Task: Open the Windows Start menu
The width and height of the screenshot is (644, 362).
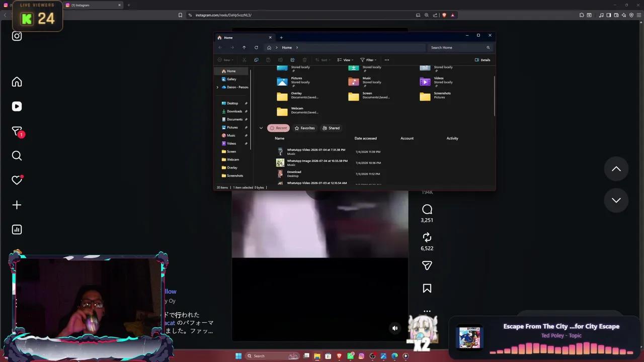Action: pos(238,356)
